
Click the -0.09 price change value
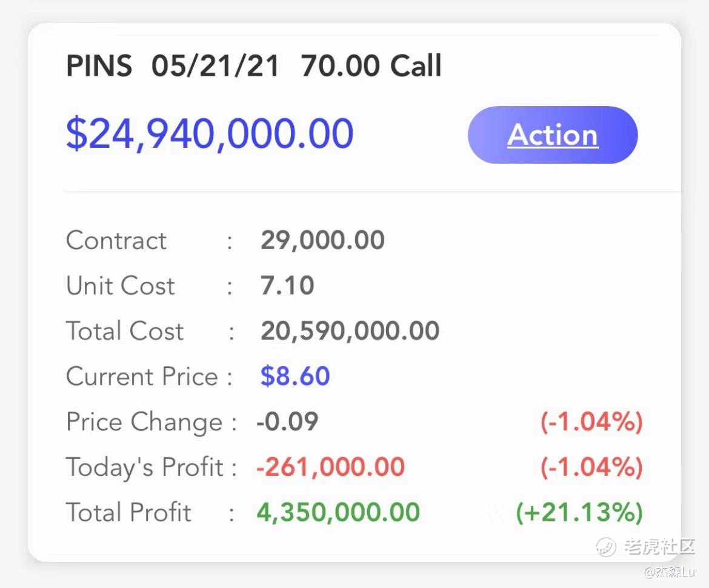(287, 422)
